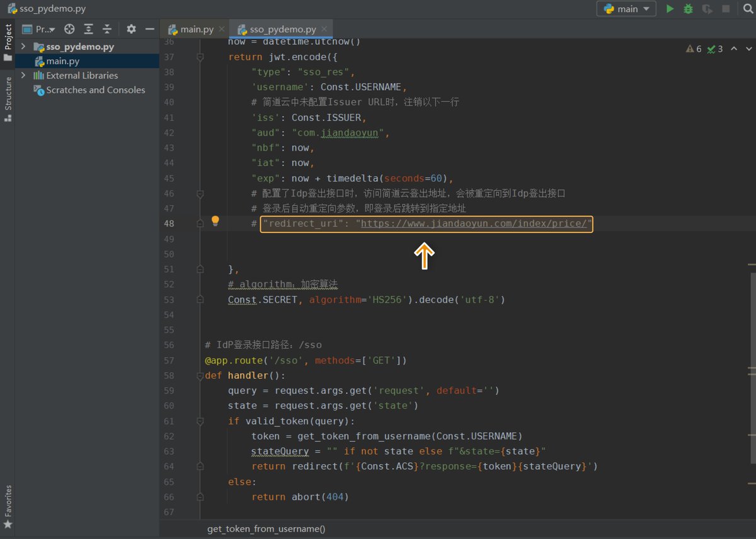Select Scratches and Consoles in the Project tree
756x539 pixels.
[96, 90]
